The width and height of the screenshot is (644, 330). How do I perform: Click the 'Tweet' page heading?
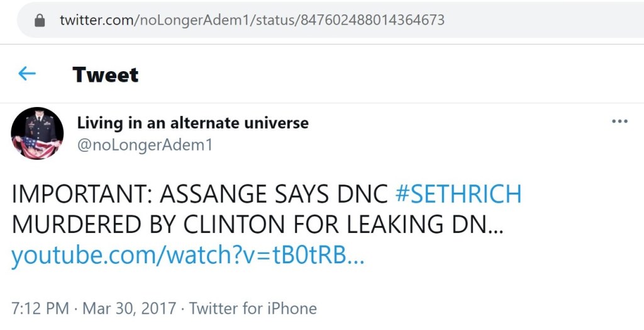pos(106,75)
